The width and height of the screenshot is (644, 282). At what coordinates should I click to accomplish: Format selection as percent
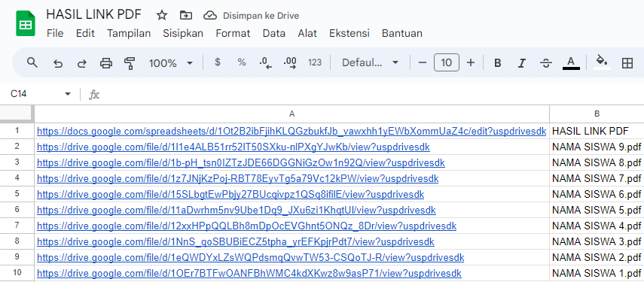[242, 62]
